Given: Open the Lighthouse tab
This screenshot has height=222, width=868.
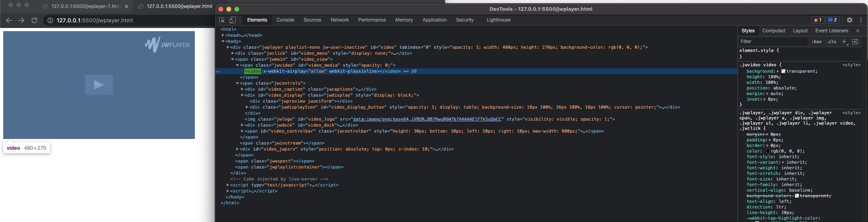Looking at the screenshot, I should [498, 20].
